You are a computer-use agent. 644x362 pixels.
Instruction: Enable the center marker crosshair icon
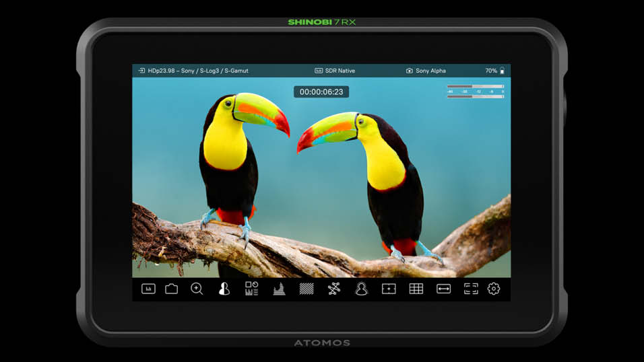(x=389, y=289)
